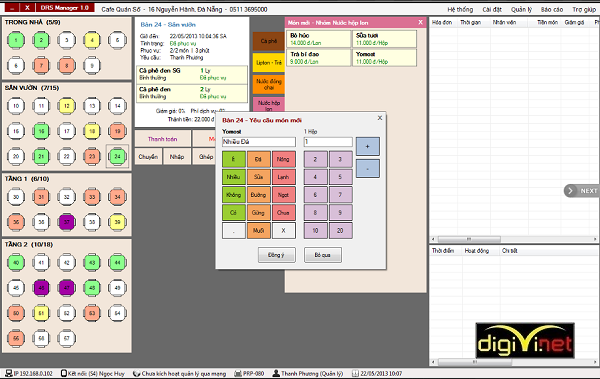Toggle the Đá ice option
The width and height of the screenshot is (600, 379).
(259, 159)
